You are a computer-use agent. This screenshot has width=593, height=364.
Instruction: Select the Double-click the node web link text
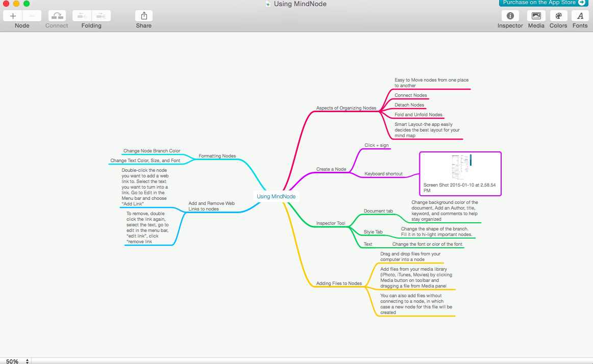pos(145,187)
